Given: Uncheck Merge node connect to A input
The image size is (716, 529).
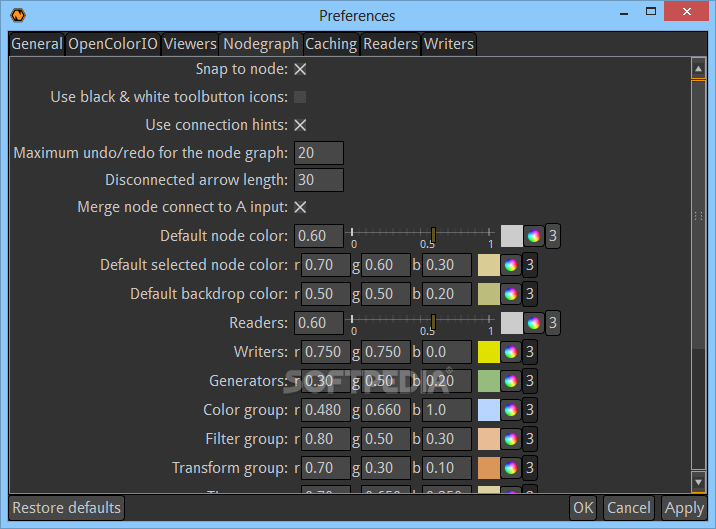Looking at the screenshot, I should tap(300, 207).
